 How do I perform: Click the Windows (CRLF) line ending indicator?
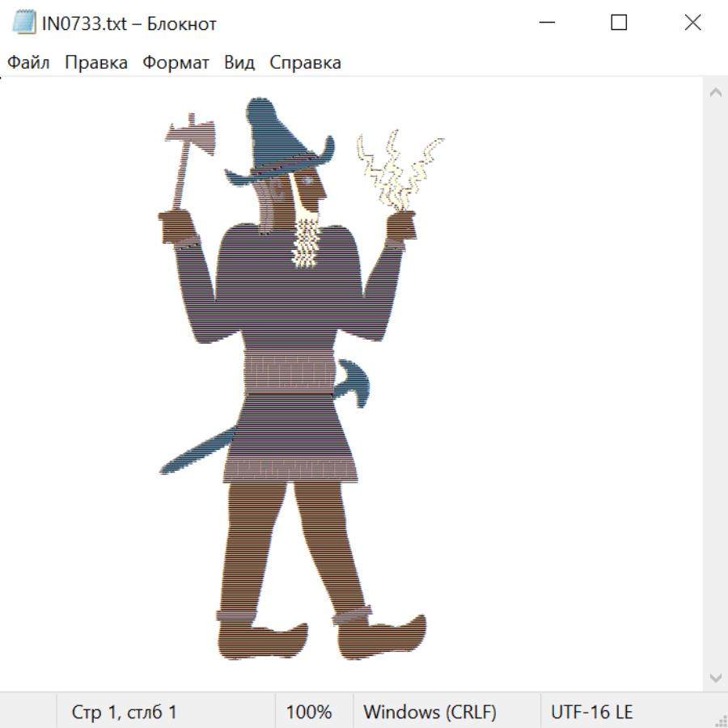tap(430, 713)
